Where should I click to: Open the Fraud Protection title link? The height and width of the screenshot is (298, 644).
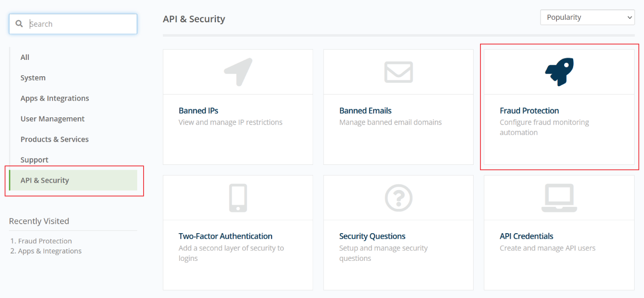tap(529, 110)
